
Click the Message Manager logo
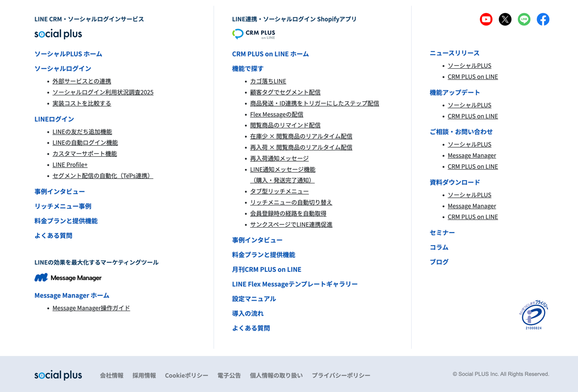(68, 278)
